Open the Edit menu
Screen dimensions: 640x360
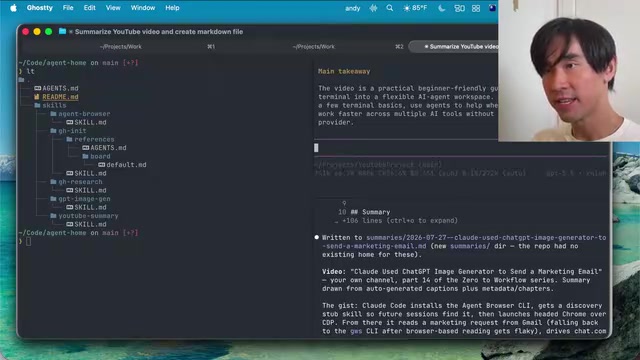[89, 8]
